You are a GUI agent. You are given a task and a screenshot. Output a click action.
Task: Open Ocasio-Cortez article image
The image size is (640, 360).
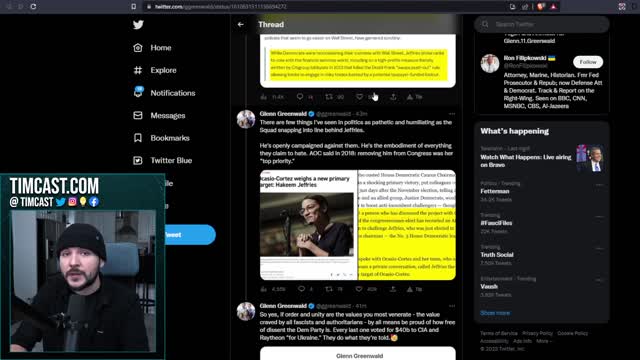tap(308, 225)
